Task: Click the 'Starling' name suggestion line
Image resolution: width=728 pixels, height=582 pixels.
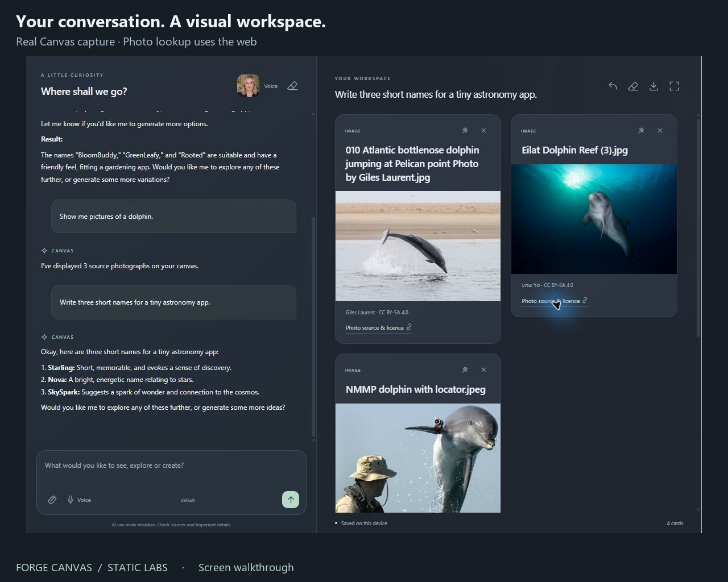Action: [136, 368]
